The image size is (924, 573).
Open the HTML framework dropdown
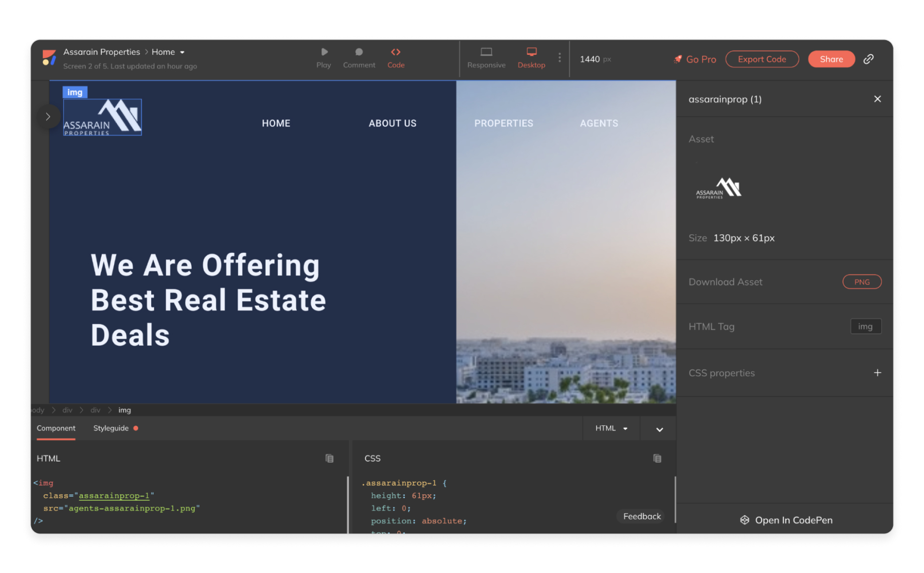(611, 428)
